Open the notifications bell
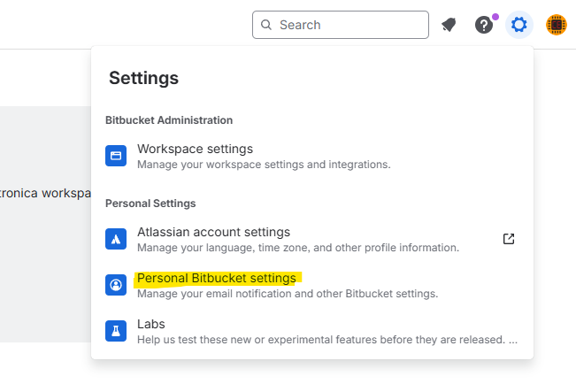The width and height of the screenshot is (576, 392). (449, 25)
